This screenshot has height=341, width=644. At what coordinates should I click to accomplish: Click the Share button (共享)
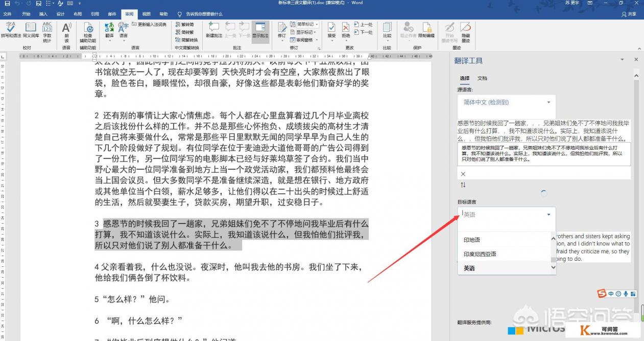(x=630, y=14)
